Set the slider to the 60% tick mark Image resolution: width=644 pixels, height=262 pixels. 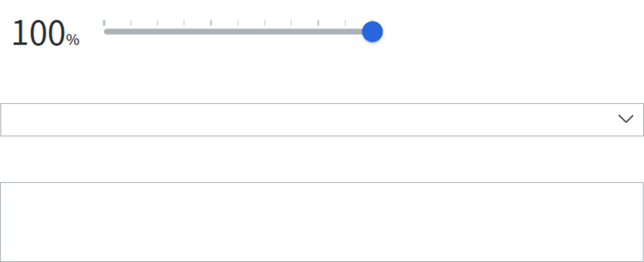[x=265, y=32]
